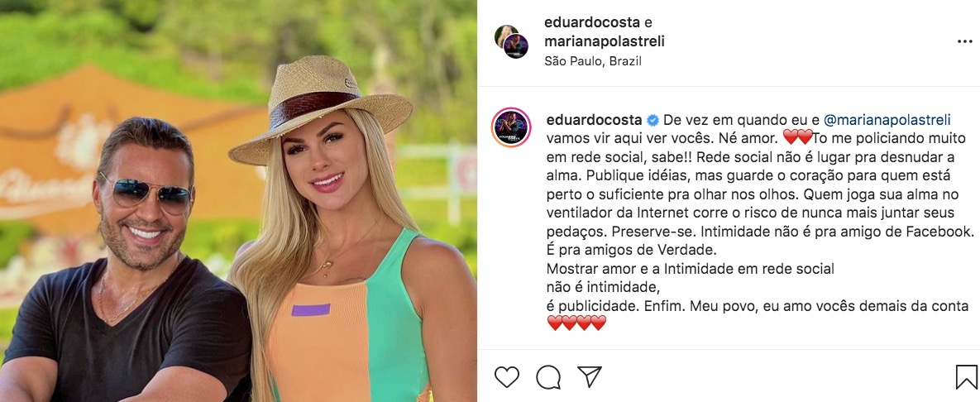View the São Paulo, Brazil location page
This screenshot has width=980, height=402.
(593, 61)
